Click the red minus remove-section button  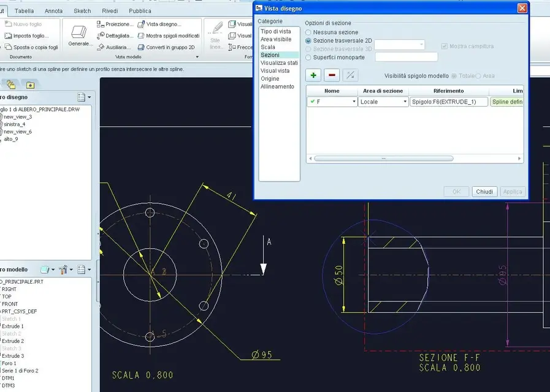tap(332, 75)
